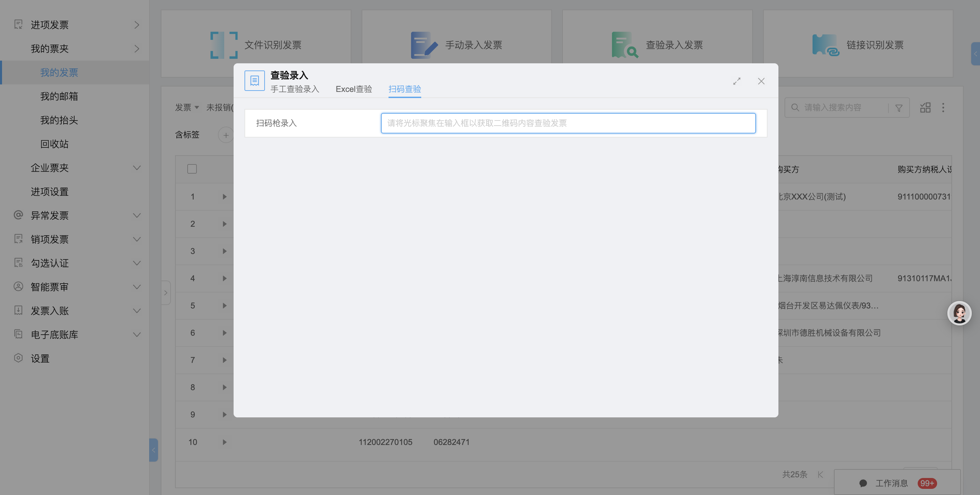
Task: Toggle the select-all table header checkbox
Action: (x=192, y=169)
